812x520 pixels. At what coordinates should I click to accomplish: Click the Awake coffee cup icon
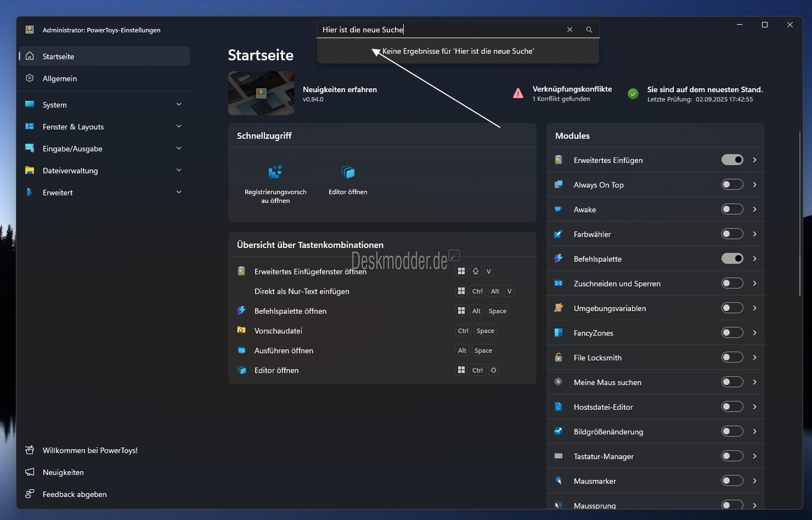tap(559, 209)
